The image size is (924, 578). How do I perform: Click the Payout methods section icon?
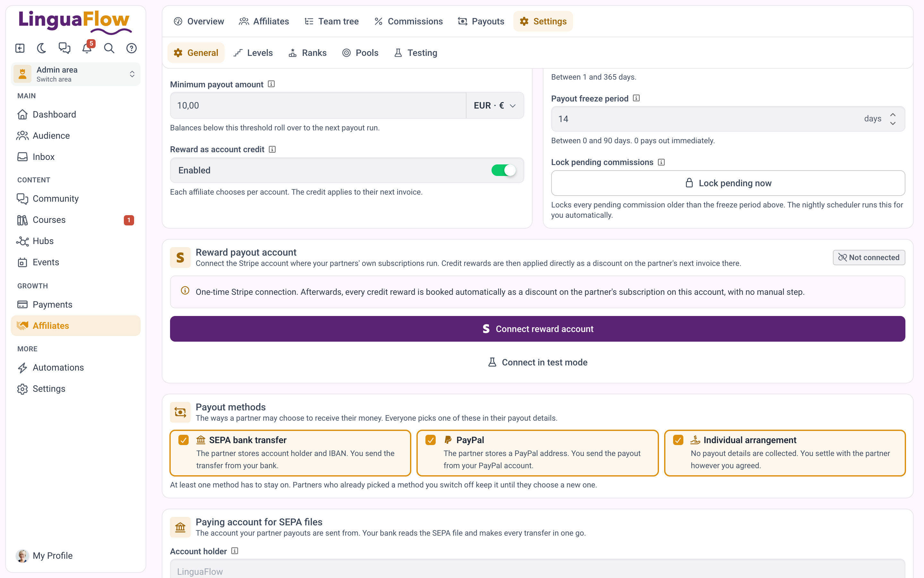[180, 412]
